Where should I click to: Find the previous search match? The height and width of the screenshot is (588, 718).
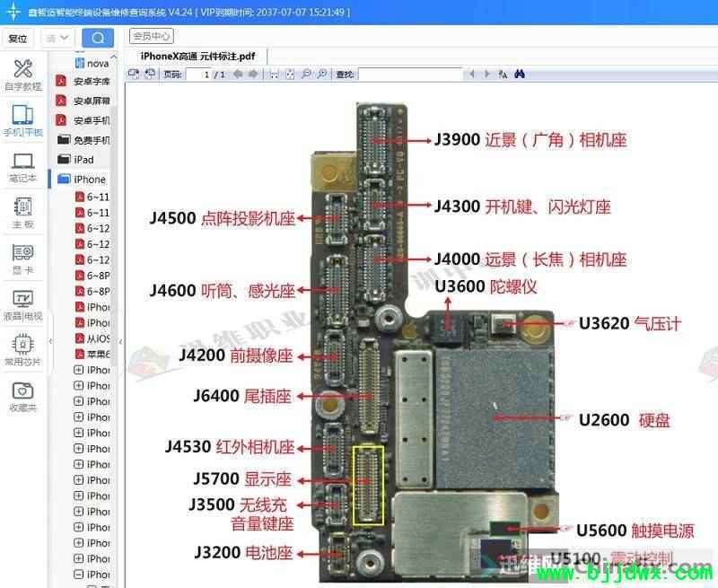(472, 74)
